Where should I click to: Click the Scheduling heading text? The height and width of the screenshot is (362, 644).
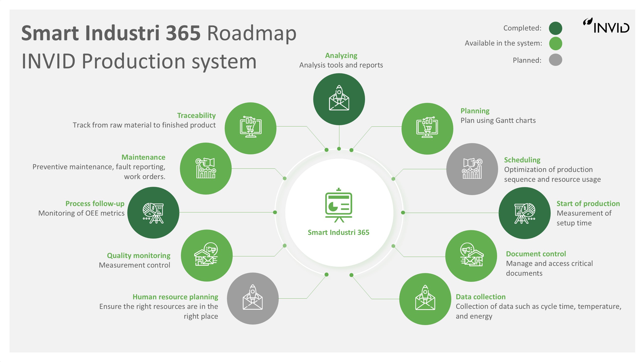coord(522,160)
